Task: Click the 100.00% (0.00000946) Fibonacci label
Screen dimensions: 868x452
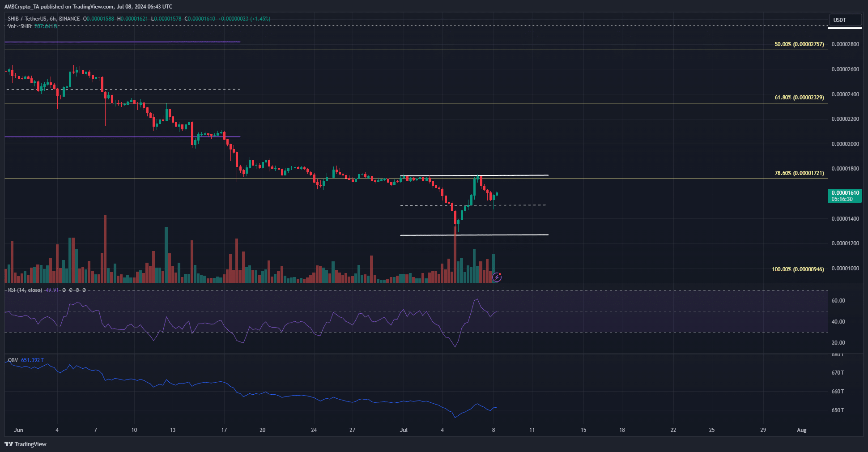Action: point(798,269)
